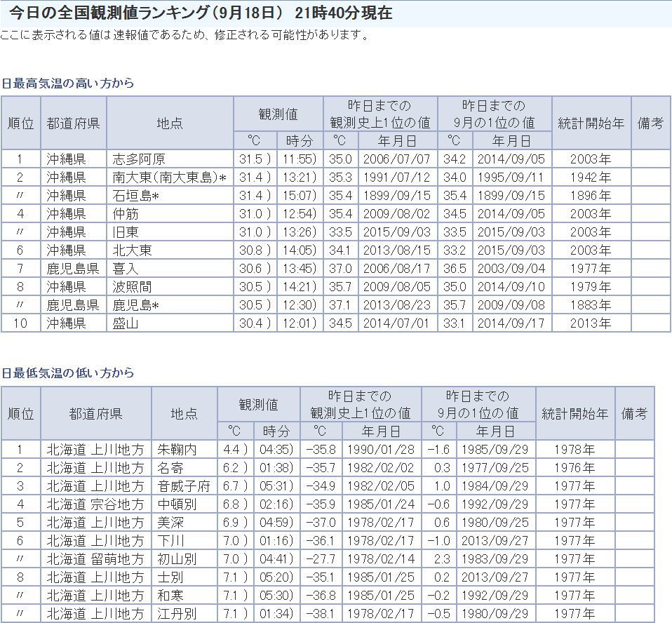Viewport: 672px width, 623px height.
Task: Click the 朱鞠内 station in lowest temperatures
Action: (177, 450)
